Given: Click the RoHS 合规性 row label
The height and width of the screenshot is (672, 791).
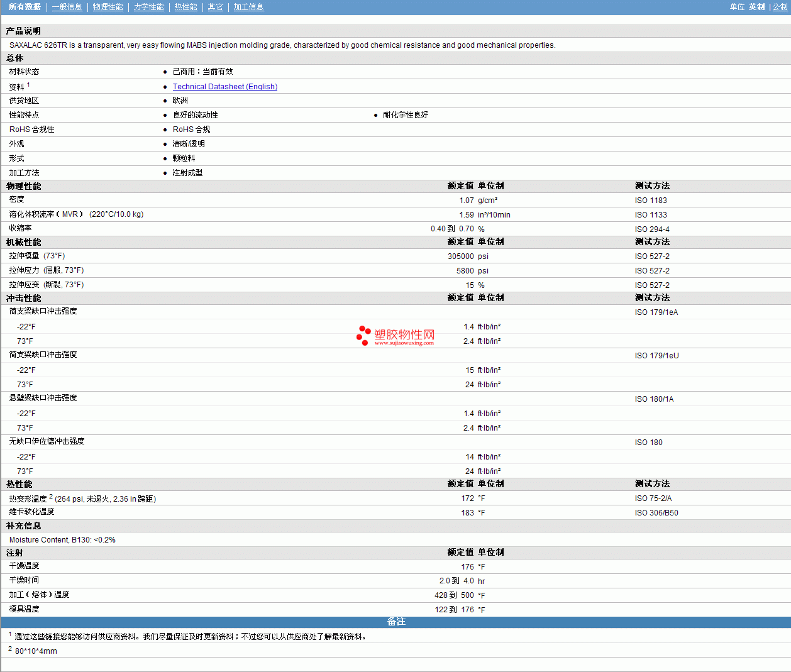Looking at the screenshot, I should tap(32, 129).
